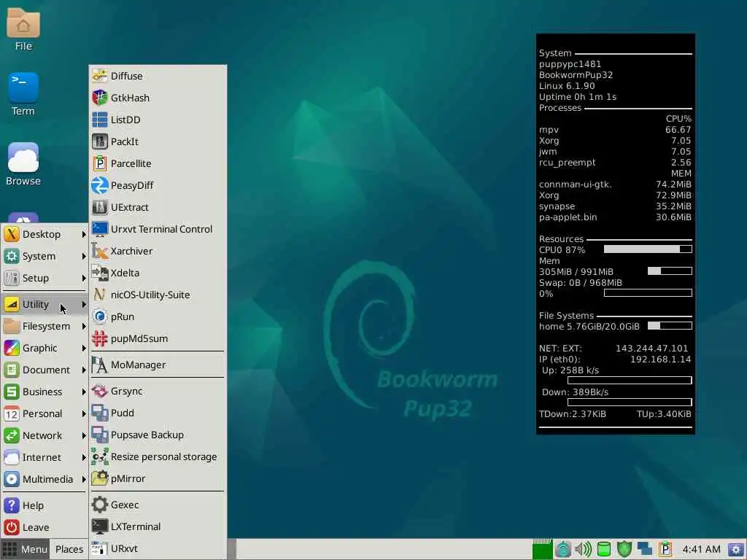Expand the System menu category
The width and height of the screenshot is (747, 560).
pos(44,256)
